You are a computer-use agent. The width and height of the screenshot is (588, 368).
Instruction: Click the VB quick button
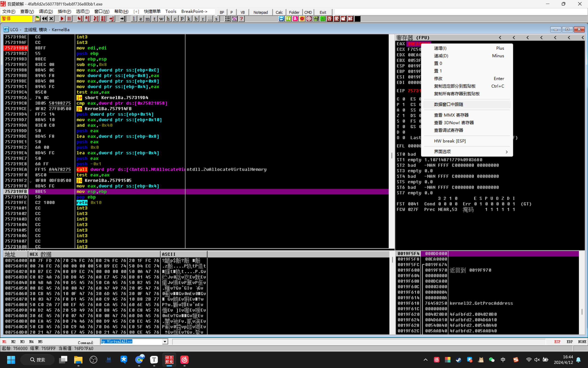[243, 12]
